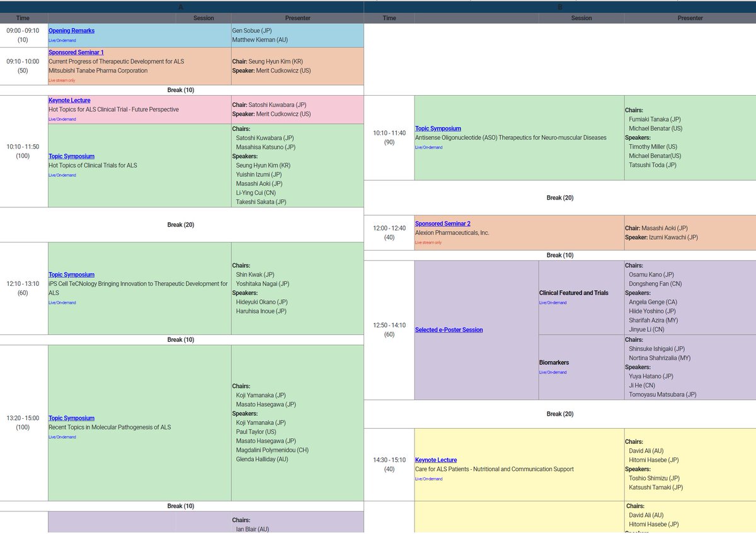Click the 'Time' column header in section A
Image resolution: width=756 pixels, height=534 pixels.
[x=23, y=18]
